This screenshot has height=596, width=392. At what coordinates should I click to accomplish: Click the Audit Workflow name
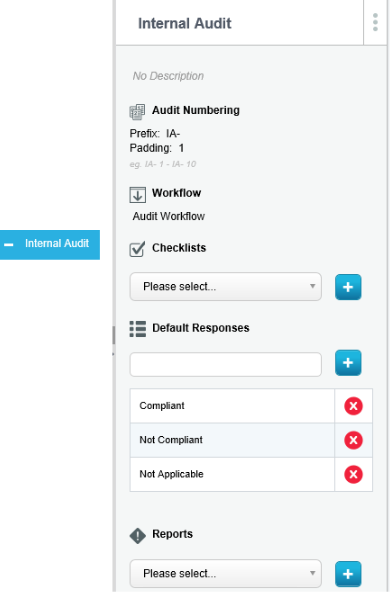point(168,216)
